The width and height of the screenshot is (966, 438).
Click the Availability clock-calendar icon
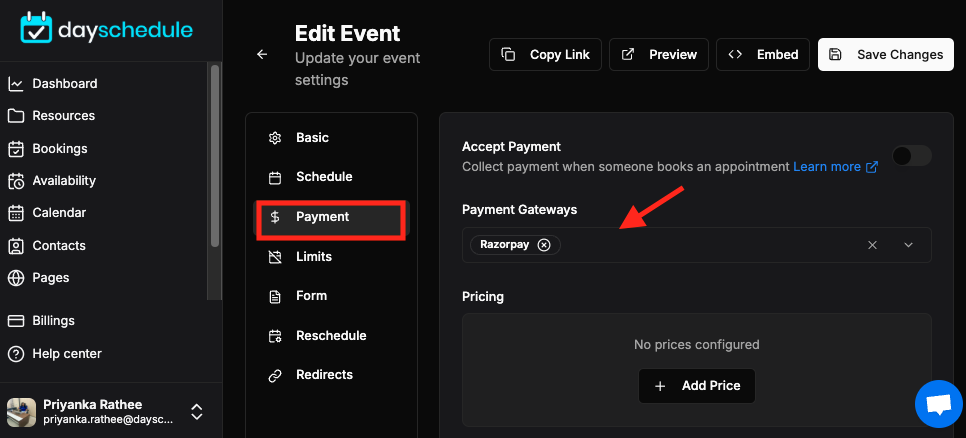click(x=15, y=180)
